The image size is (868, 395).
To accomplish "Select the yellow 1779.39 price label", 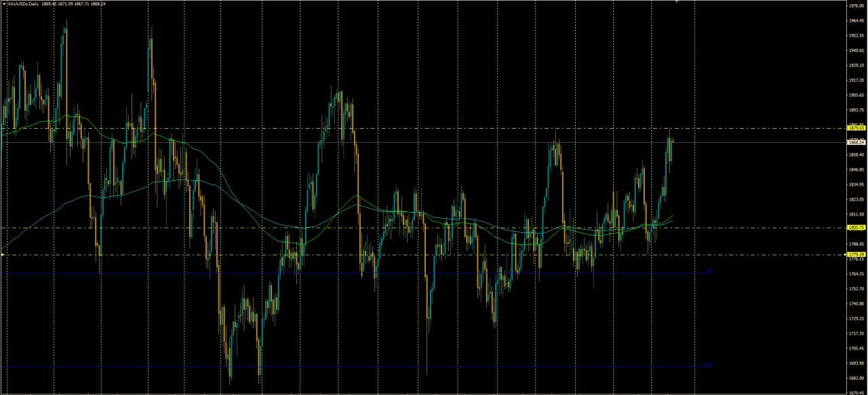I will click(855, 255).
